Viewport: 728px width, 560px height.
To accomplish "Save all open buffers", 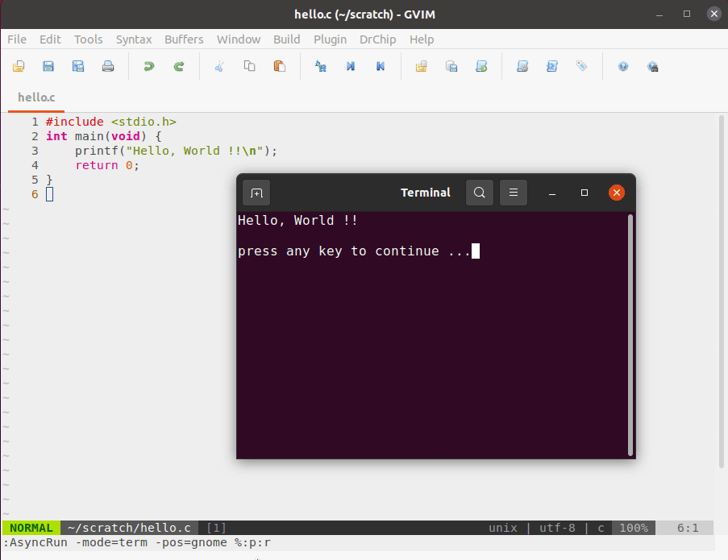I will 78,66.
